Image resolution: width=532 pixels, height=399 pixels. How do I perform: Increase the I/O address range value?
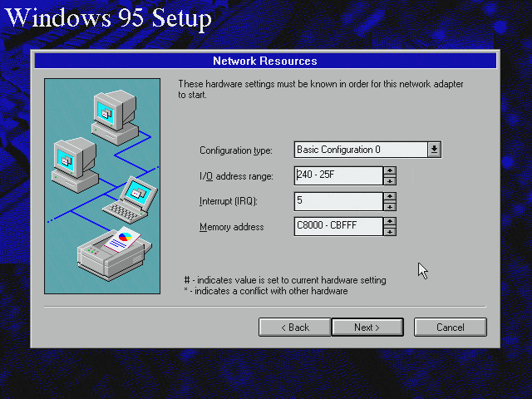(x=390, y=170)
